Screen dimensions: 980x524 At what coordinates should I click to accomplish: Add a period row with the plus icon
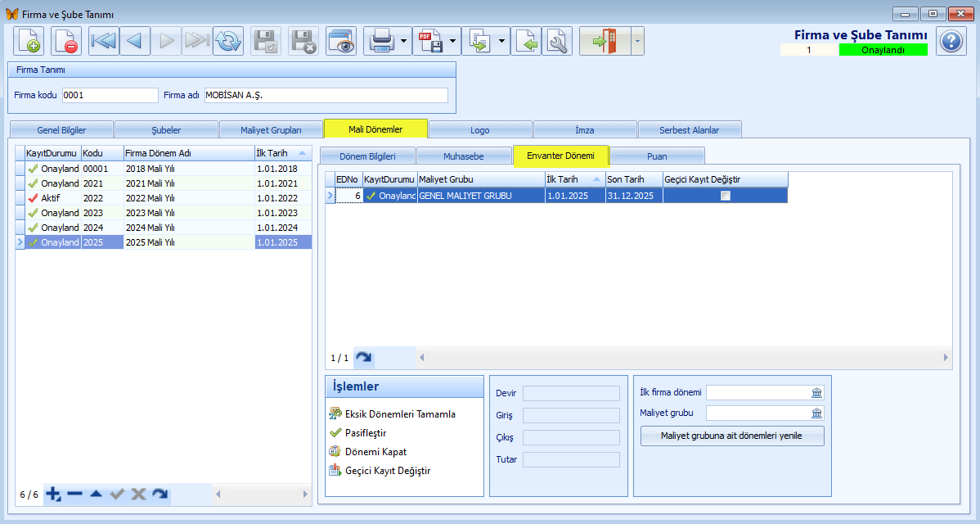pyautogui.click(x=53, y=494)
